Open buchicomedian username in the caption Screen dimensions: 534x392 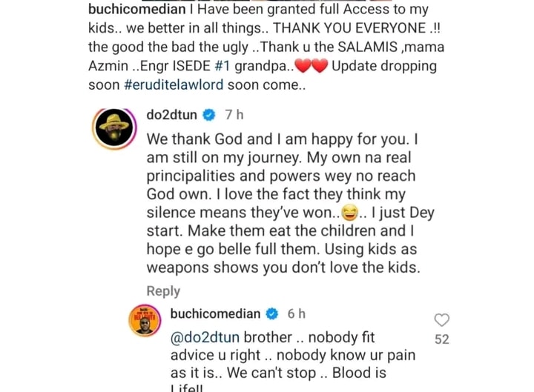(x=130, y=11)
